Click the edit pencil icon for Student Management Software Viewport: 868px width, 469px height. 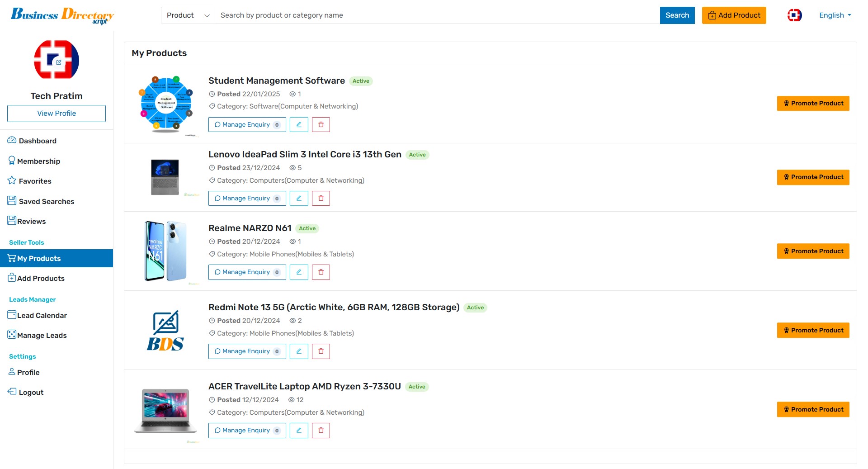click(x=299, y=125)
